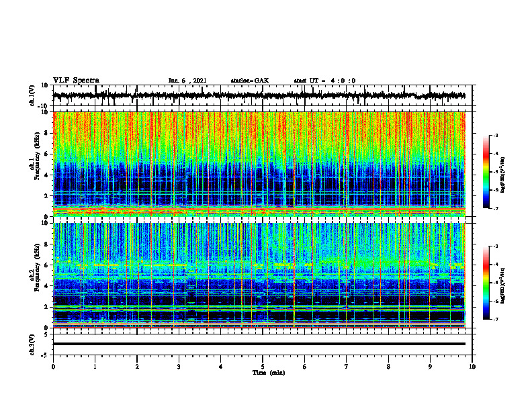The image size is (532, 411).
Task: Click time axis tick label "2"
Action: coord(137,367)
